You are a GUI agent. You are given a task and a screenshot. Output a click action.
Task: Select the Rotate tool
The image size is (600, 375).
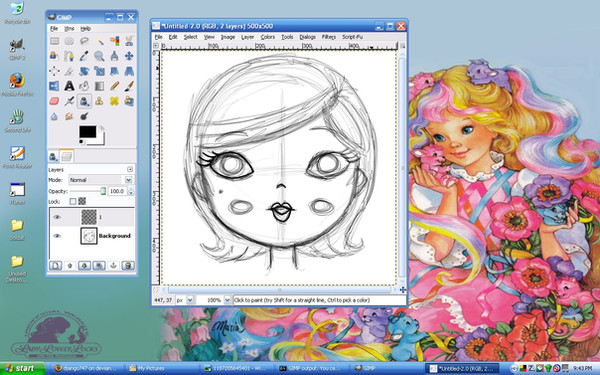[84, 71]
